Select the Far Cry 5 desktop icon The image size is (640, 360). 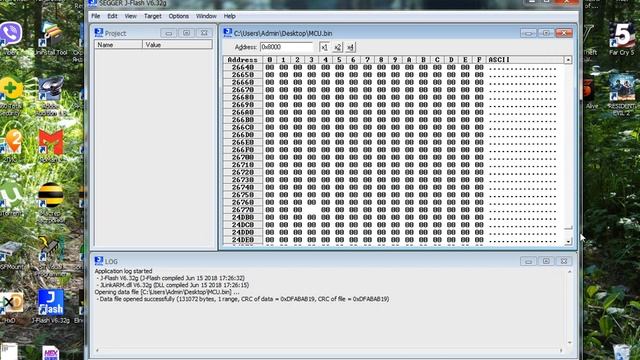(621, 38)
